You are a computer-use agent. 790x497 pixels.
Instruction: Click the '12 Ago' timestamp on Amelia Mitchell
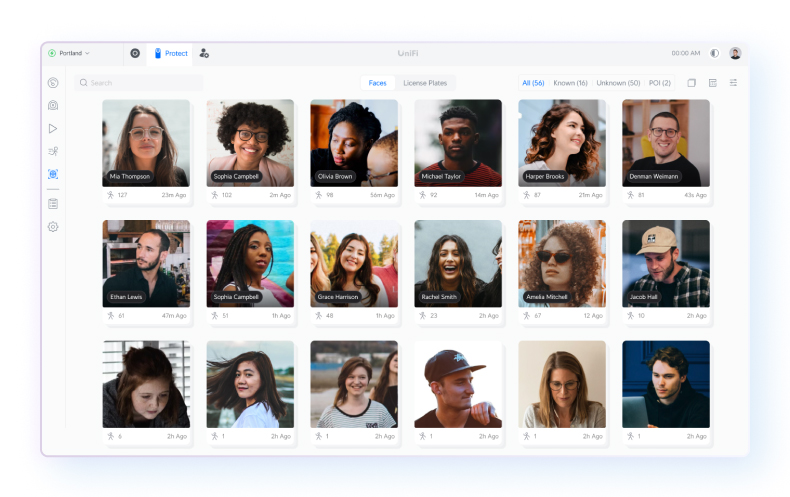point(593,316)
